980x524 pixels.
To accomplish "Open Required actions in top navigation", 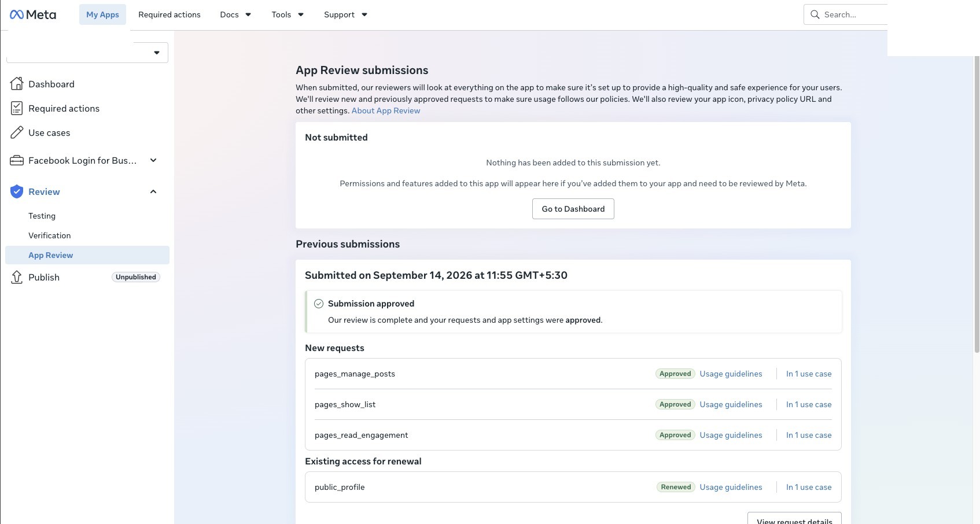I will coord(170,14).
